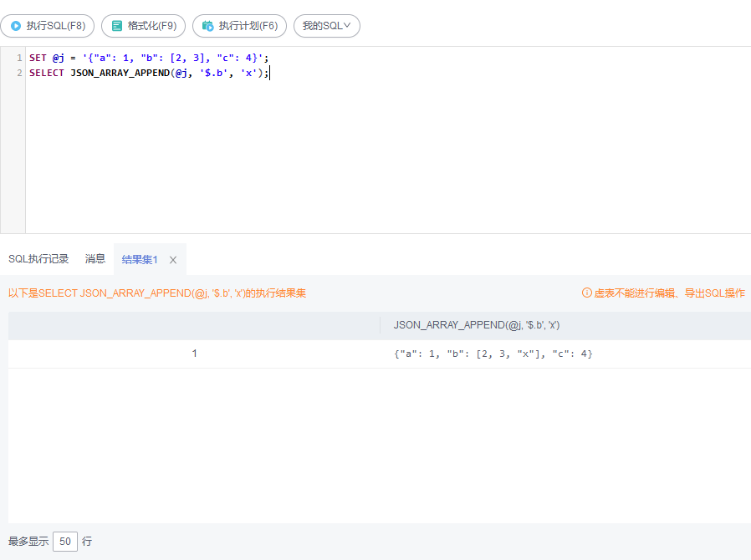The height and width of the screenshot is (560, 751).
Task: Click the 执行SQL(F8) button
Action: pos(48,26)
